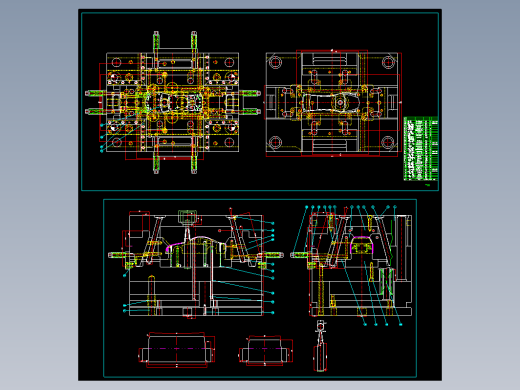Click the lower-right mold section view
Image resolution: width=520 pixels, height=390 pixels.
351,265
